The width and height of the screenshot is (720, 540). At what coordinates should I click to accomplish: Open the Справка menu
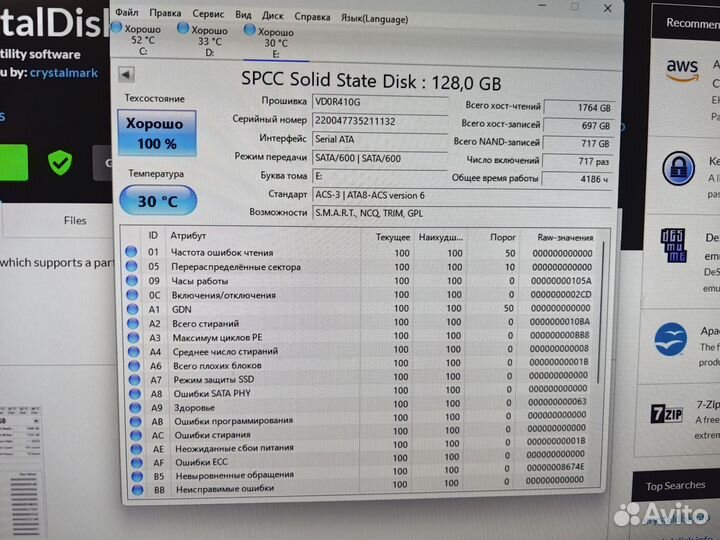tap(312, 17)
